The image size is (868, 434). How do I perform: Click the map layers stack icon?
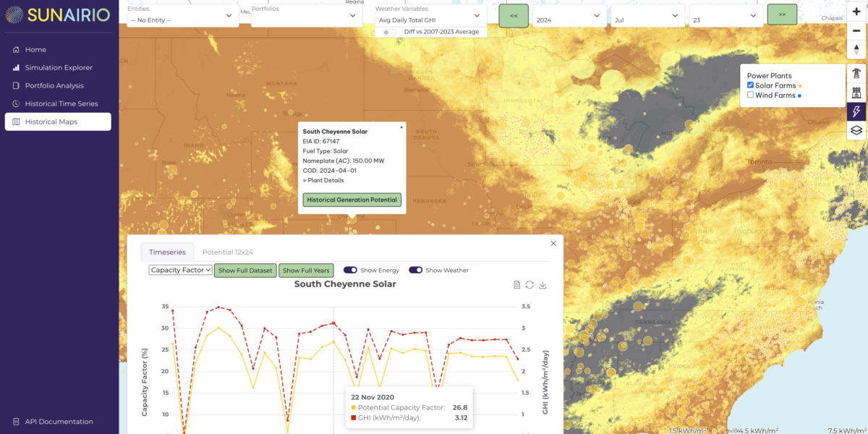856,130
